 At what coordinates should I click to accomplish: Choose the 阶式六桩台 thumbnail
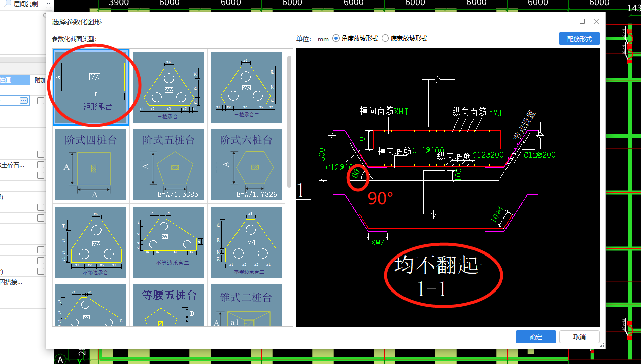(246, 165)
